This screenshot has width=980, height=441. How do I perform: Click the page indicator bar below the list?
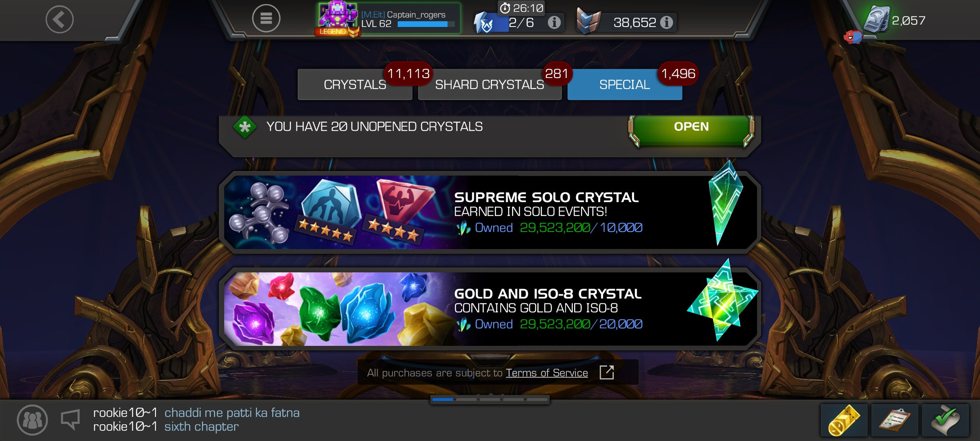(x=490, y=400)
